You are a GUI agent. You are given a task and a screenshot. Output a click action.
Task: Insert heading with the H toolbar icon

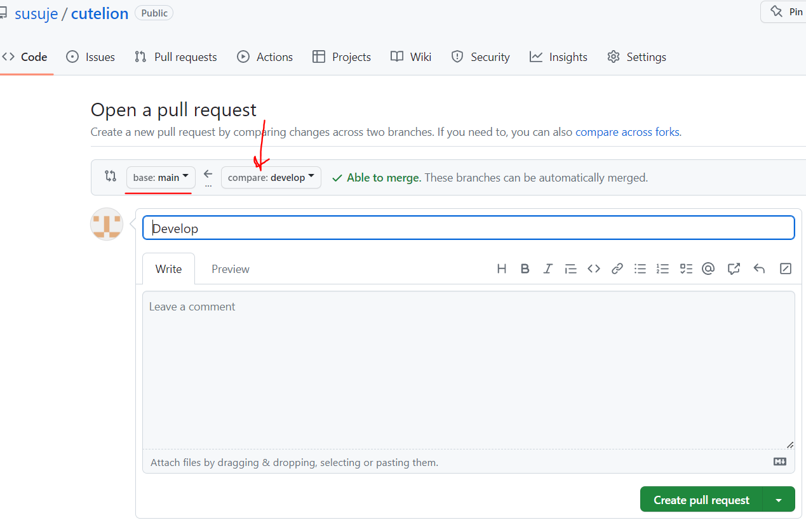pos(502,269)
